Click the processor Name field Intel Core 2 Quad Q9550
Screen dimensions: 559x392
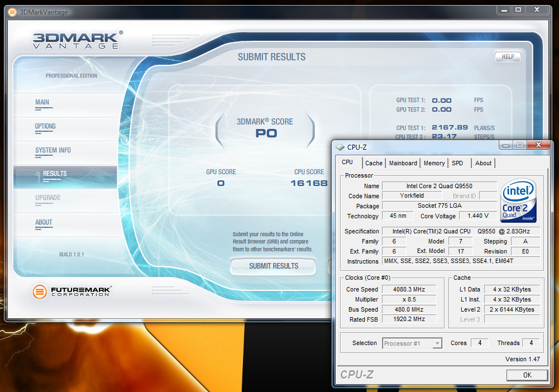tap(439, 186)
